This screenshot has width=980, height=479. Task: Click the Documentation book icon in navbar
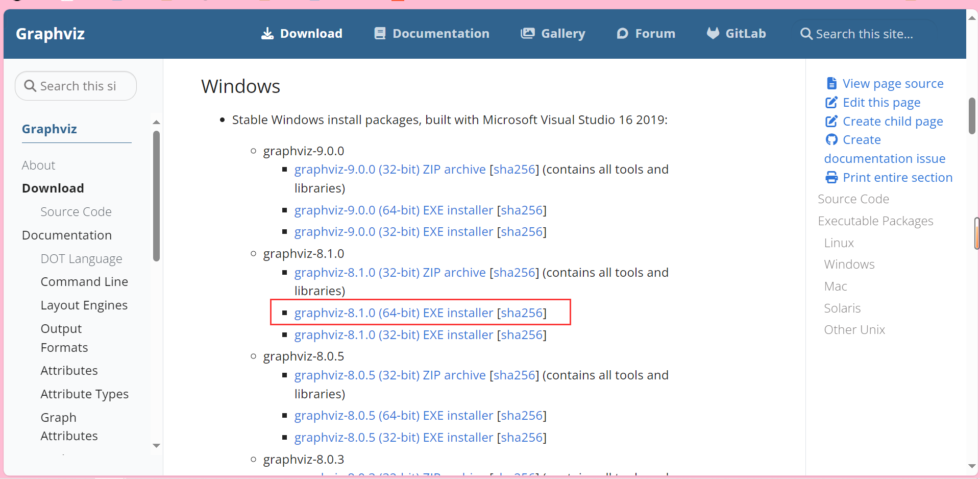pyautogui.click(x=380, y=34)
